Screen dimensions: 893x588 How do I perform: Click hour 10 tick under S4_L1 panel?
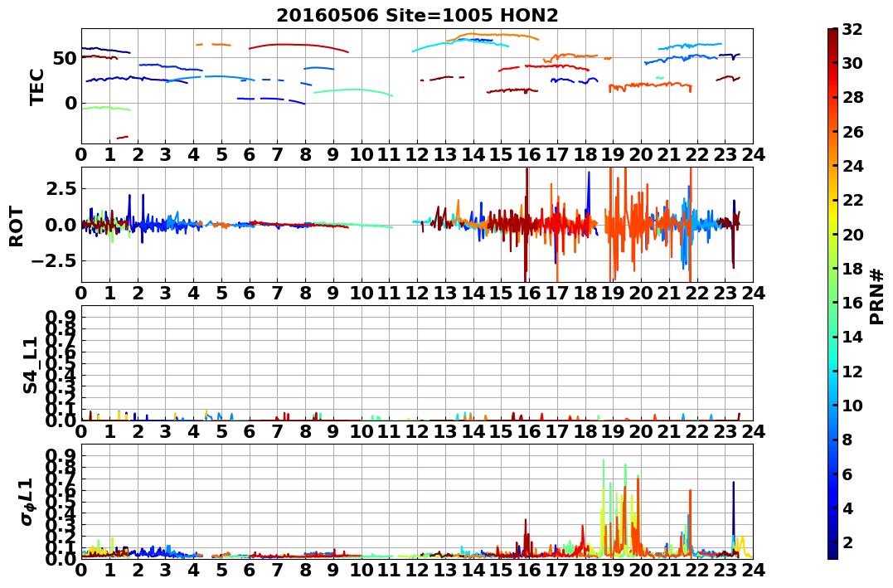(x=361, y=431)
